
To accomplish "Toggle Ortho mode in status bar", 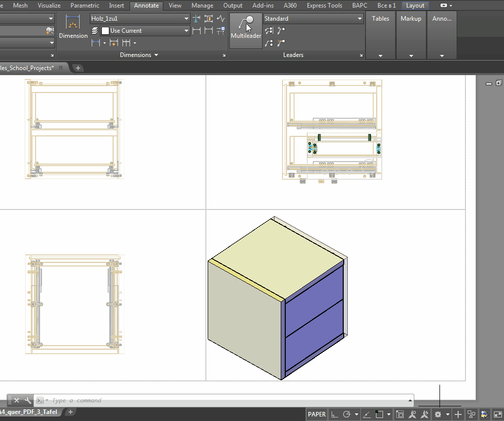I will (x=335, y=414).
